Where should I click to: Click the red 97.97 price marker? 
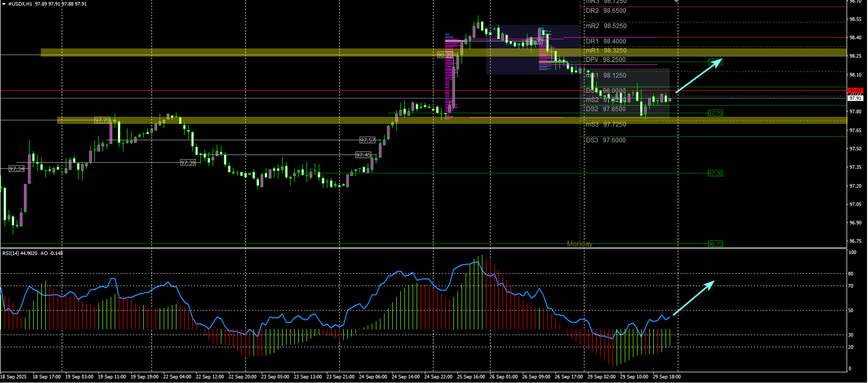point(855,91)
